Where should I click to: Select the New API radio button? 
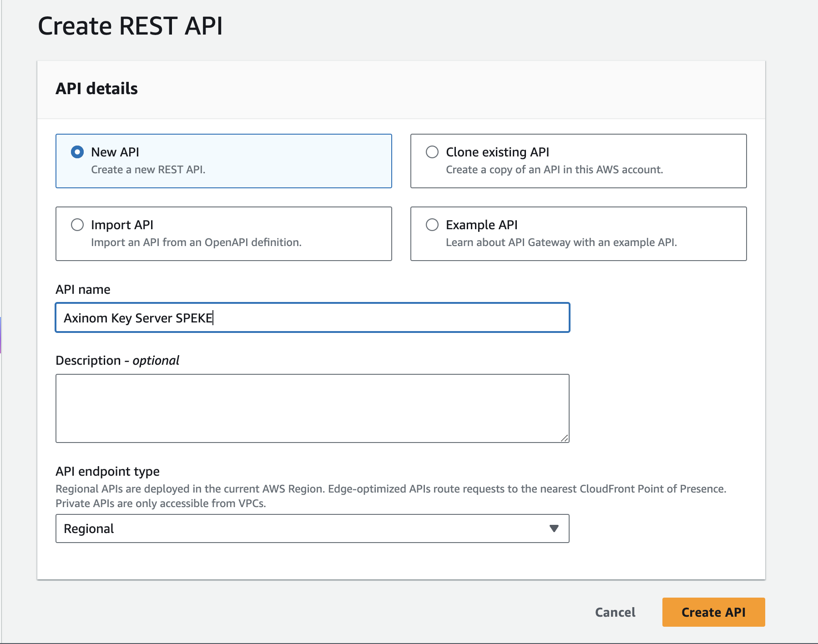[x=77, y=152]
